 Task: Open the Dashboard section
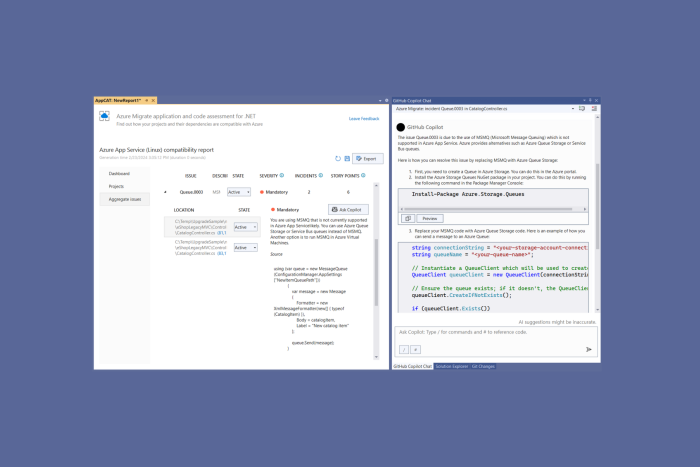[119, 173]
